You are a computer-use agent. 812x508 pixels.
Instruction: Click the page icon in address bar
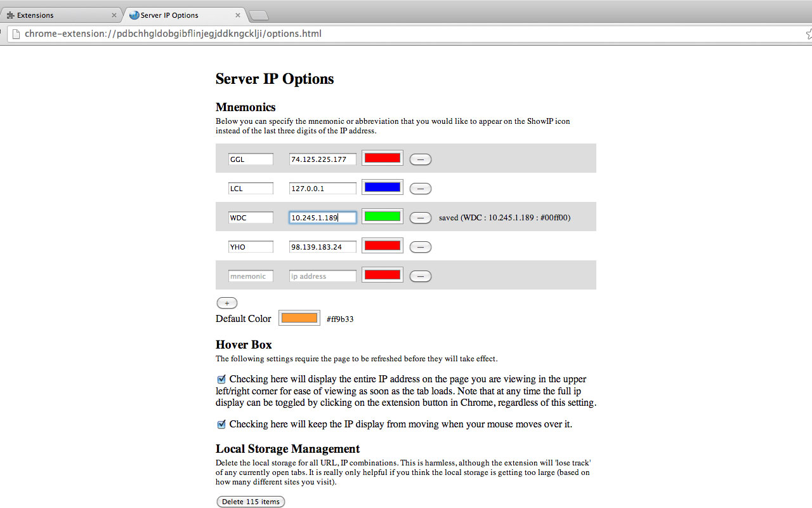15,34
